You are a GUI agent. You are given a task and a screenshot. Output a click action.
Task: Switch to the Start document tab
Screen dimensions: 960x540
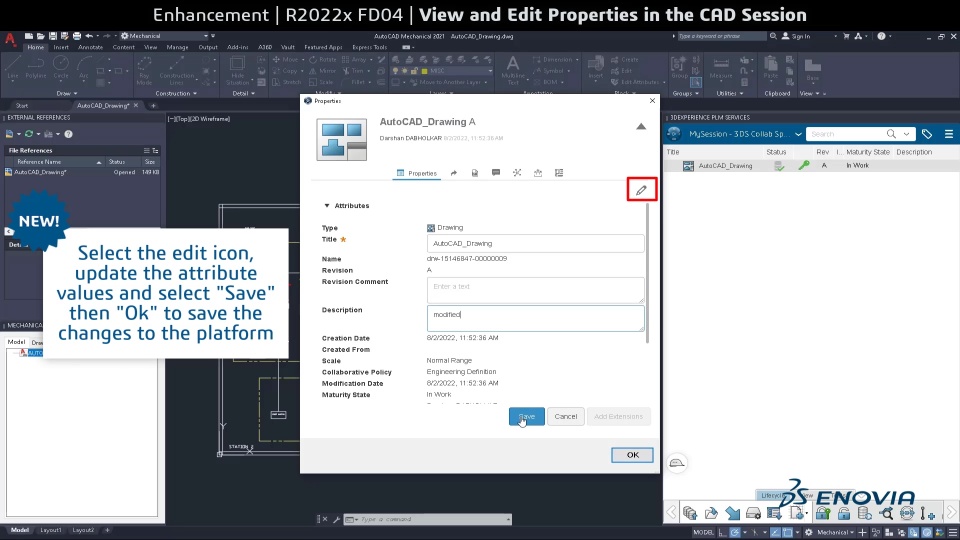[22, 105]
